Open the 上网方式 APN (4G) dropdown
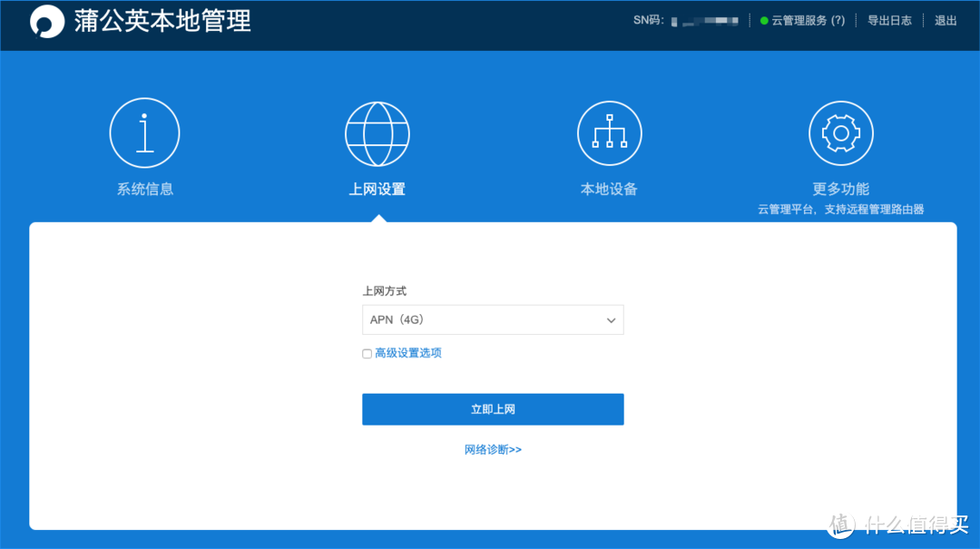The image size is (980, 549). coord(493,319)
